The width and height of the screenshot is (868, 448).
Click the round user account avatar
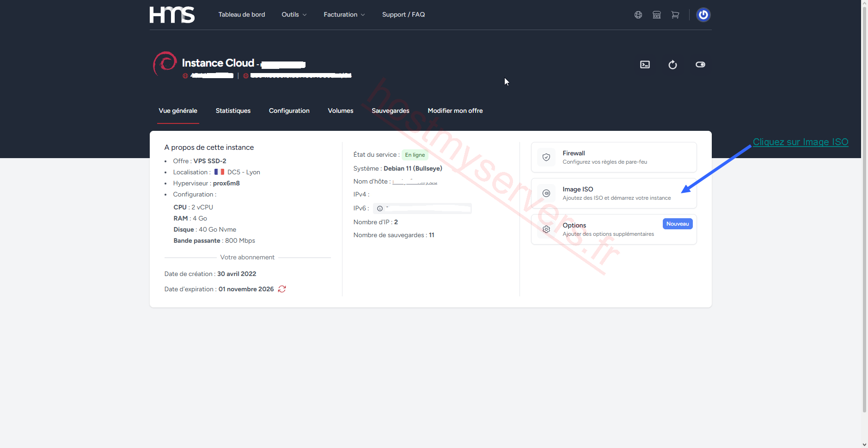[703, 15]
